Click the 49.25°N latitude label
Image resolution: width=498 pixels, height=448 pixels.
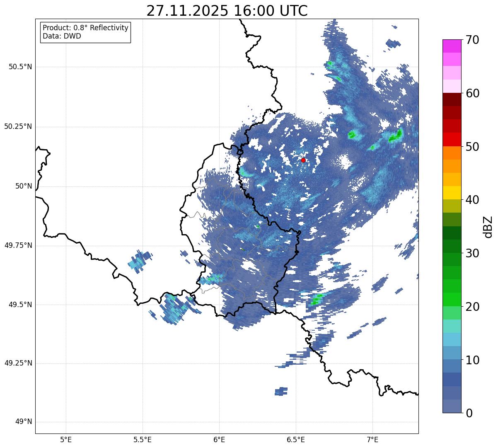click(x=18, y=363)
